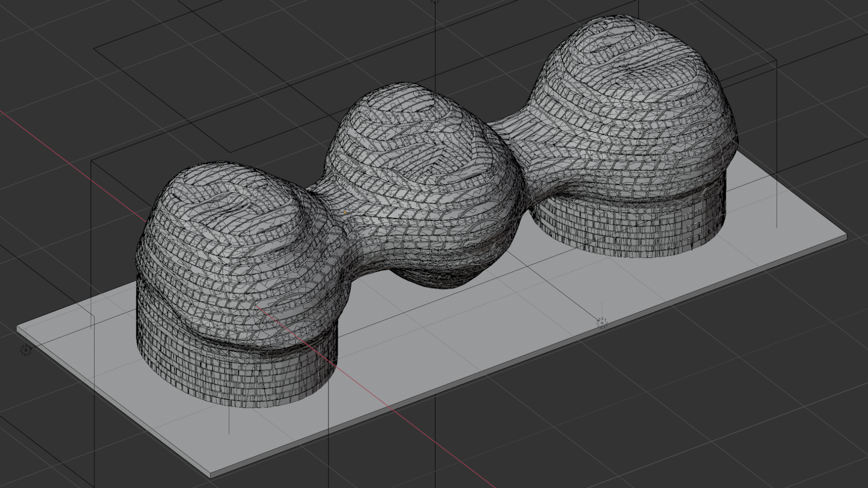Click the orange object origin dot on the mesh

[345, 213]
